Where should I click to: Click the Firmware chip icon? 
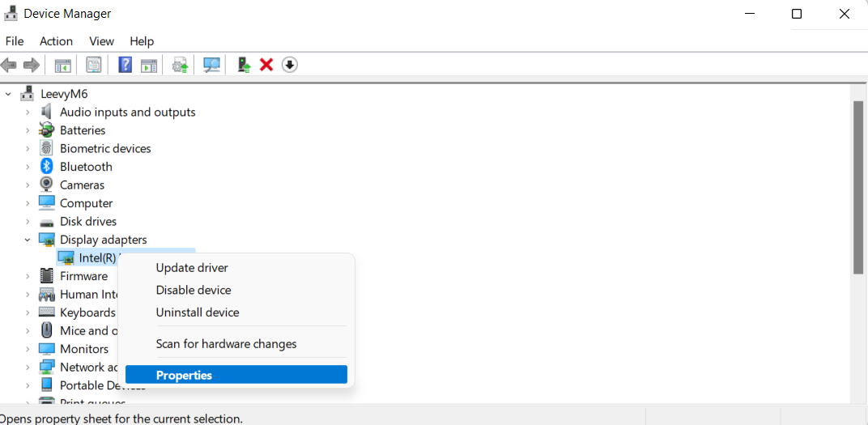[46, 275]
